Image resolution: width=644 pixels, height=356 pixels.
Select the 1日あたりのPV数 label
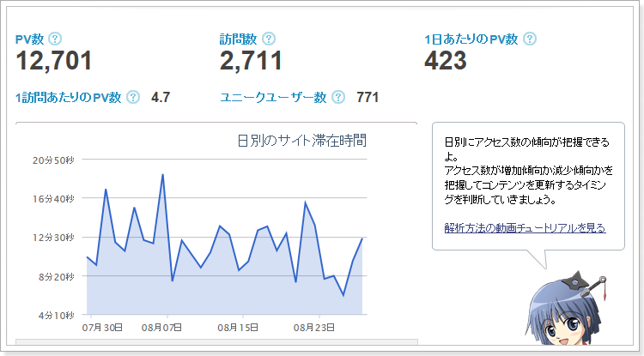[471, 39]
